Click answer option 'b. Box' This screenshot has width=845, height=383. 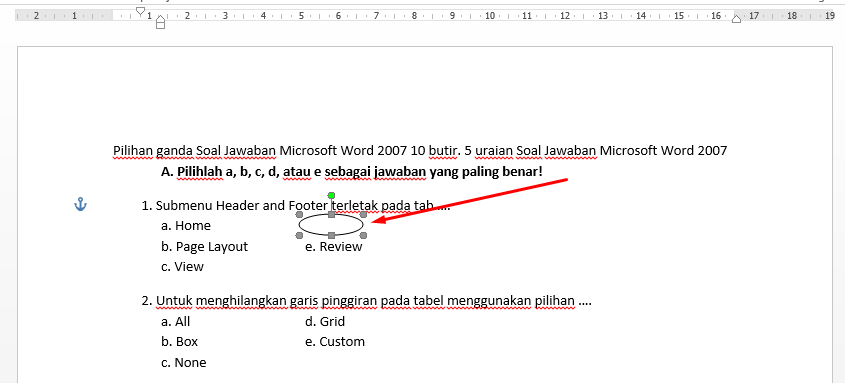(x=179, y=342)
